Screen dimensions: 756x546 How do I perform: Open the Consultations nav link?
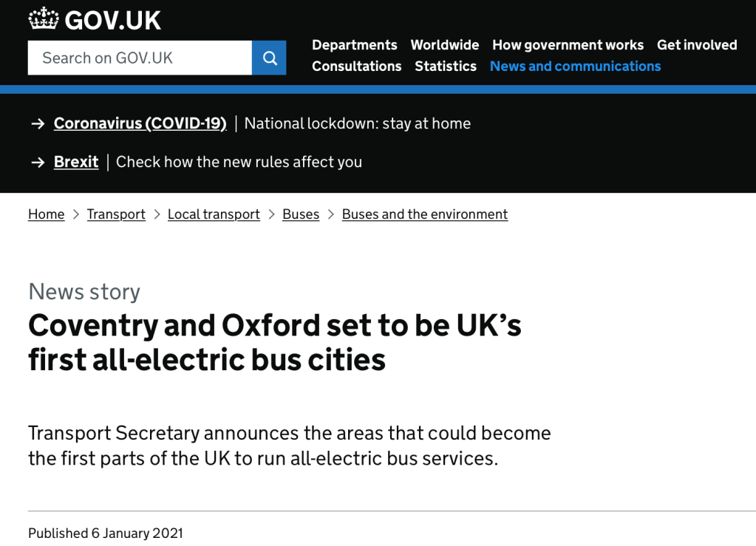click(x=356, y=66)
